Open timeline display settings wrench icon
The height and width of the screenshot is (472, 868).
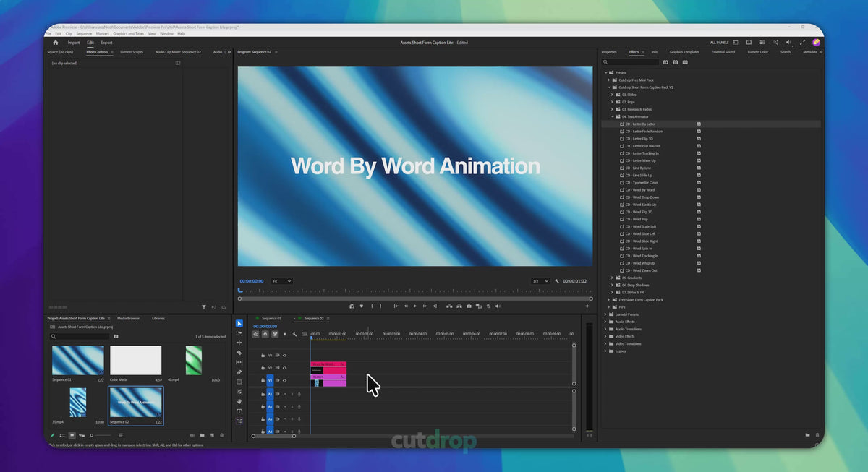294,334
